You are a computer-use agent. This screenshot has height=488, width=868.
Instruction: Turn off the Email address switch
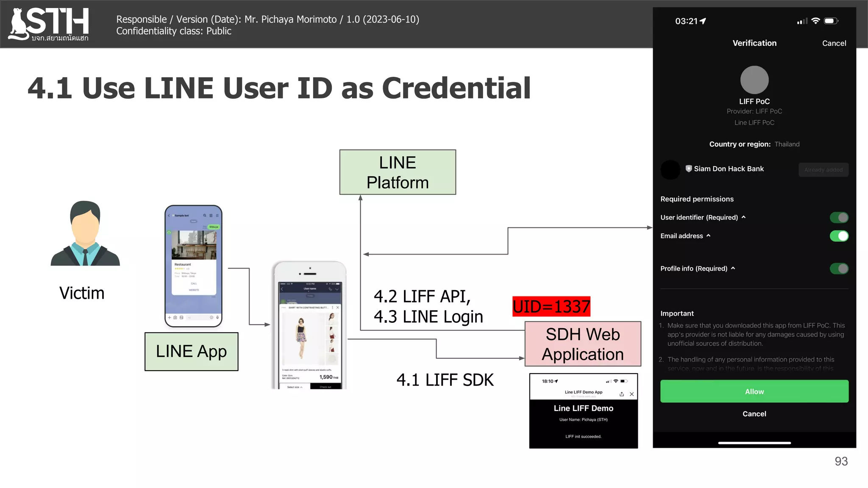(x=839, y=236)
